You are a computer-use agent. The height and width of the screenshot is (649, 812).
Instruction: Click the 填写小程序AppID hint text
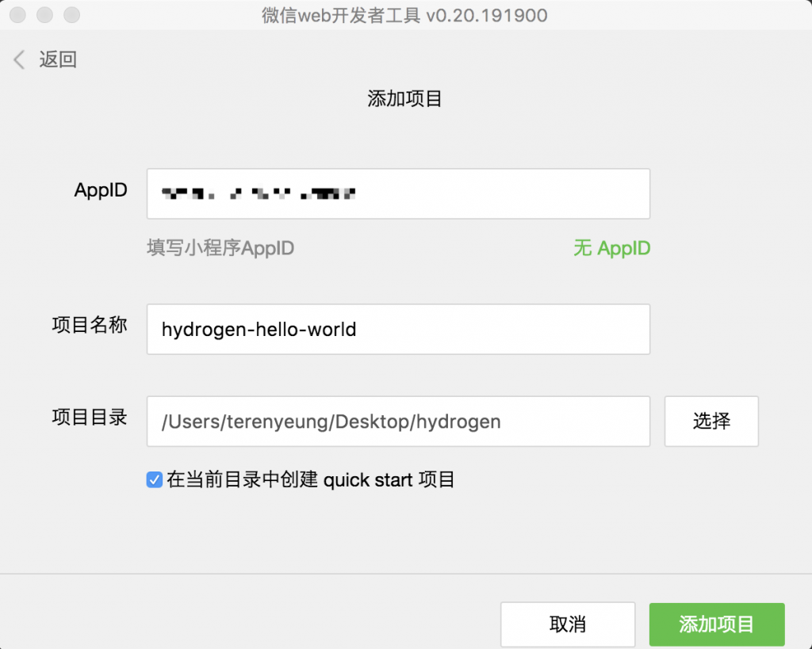[220, 248]
